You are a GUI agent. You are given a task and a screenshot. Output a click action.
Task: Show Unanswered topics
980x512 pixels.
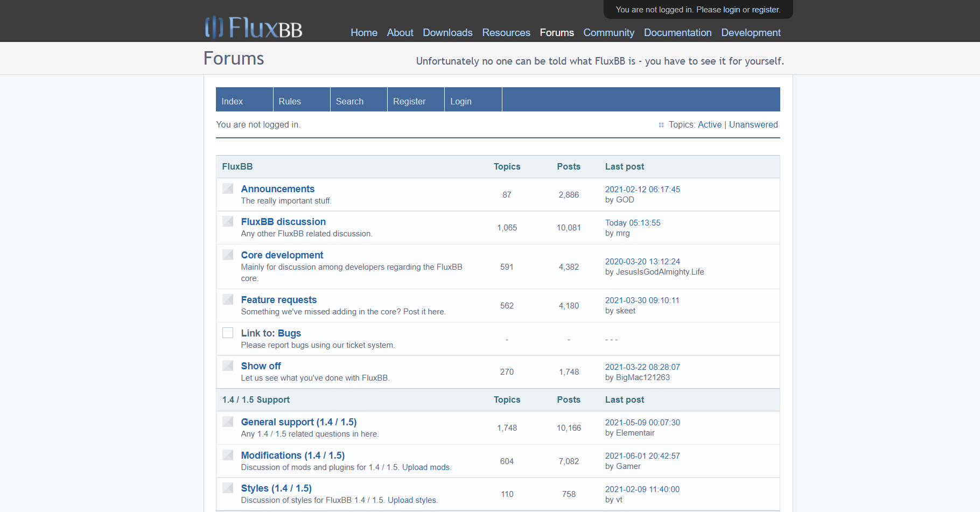pos(753,124)
